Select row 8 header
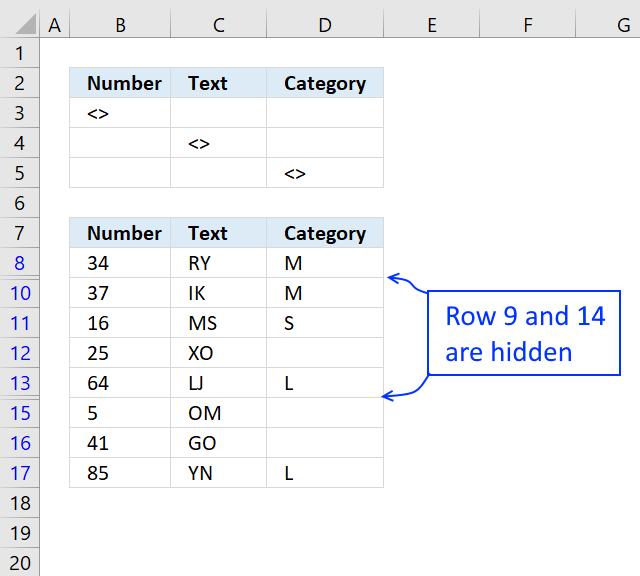 [20, 263]
